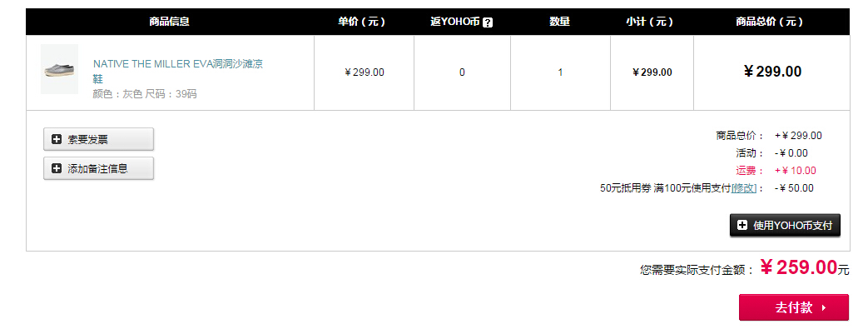Click the plus icon on 添加备注信息

pos(57,168)
